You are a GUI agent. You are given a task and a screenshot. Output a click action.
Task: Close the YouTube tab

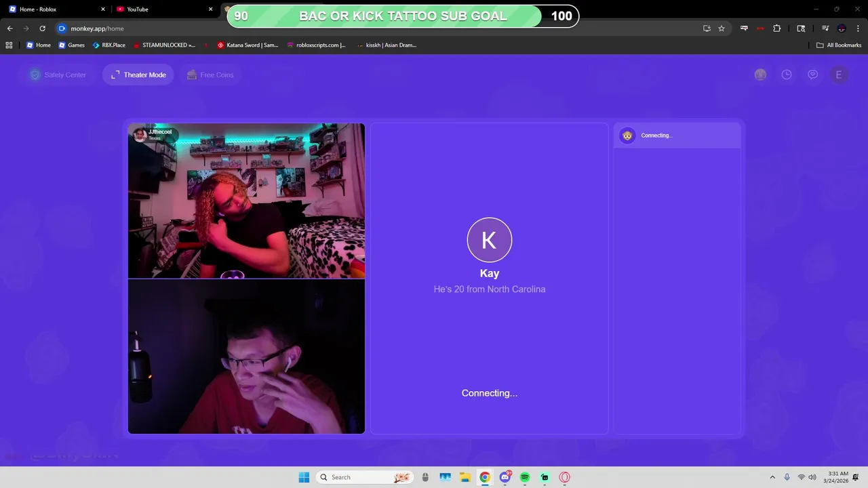(x=210, y=9)
